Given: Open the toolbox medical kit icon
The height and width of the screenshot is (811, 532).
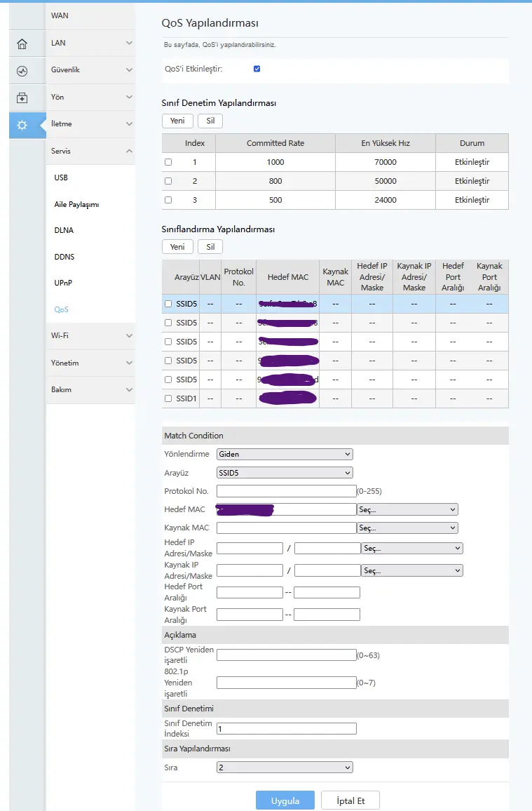Looking at the screenshot, I should click(x=22, y=98).
